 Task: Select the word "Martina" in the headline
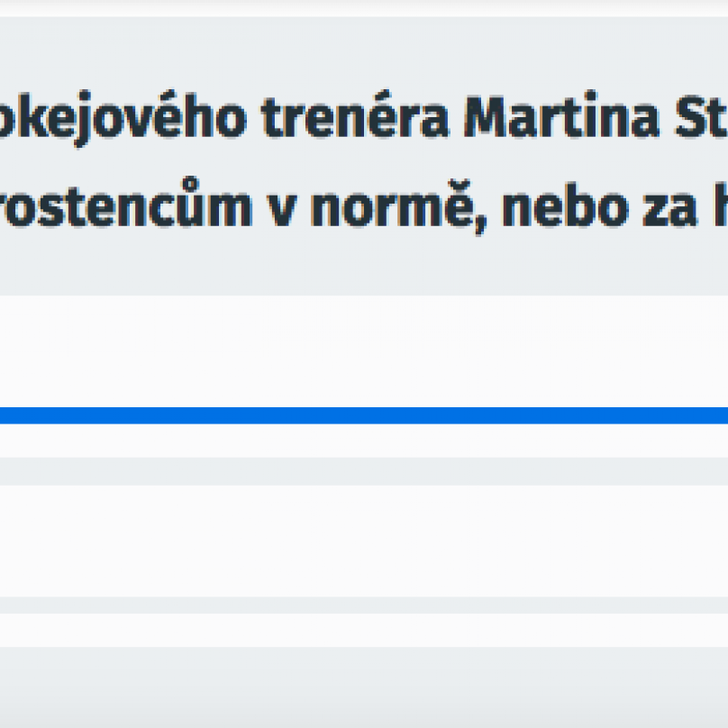coord(561,116)
